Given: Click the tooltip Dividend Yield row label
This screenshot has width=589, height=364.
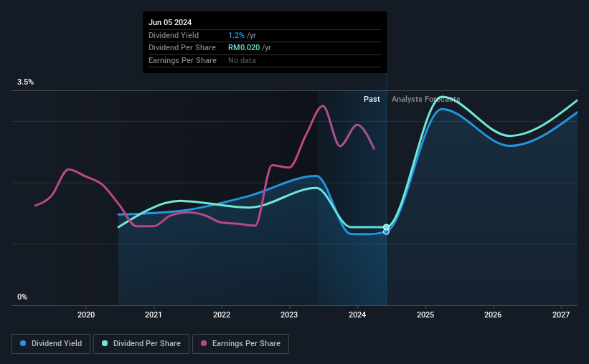Looking at the screenshot, I should click(x=174, y=35).
